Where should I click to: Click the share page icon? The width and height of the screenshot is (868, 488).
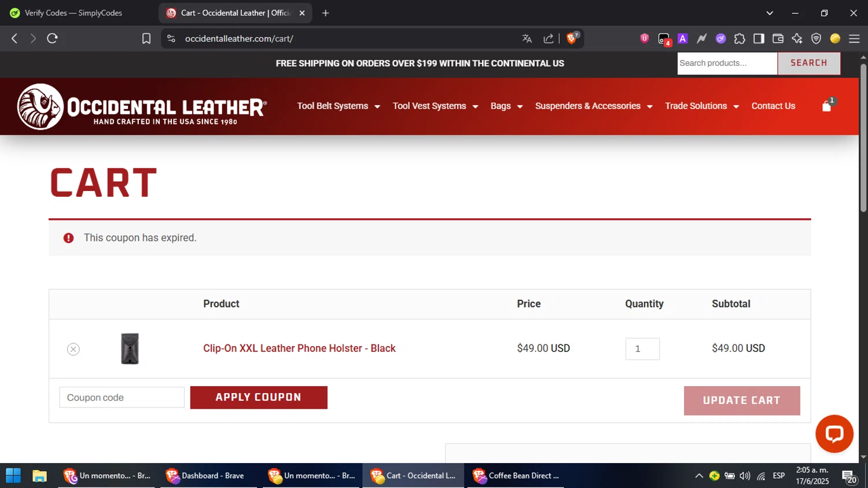[548, 38]
